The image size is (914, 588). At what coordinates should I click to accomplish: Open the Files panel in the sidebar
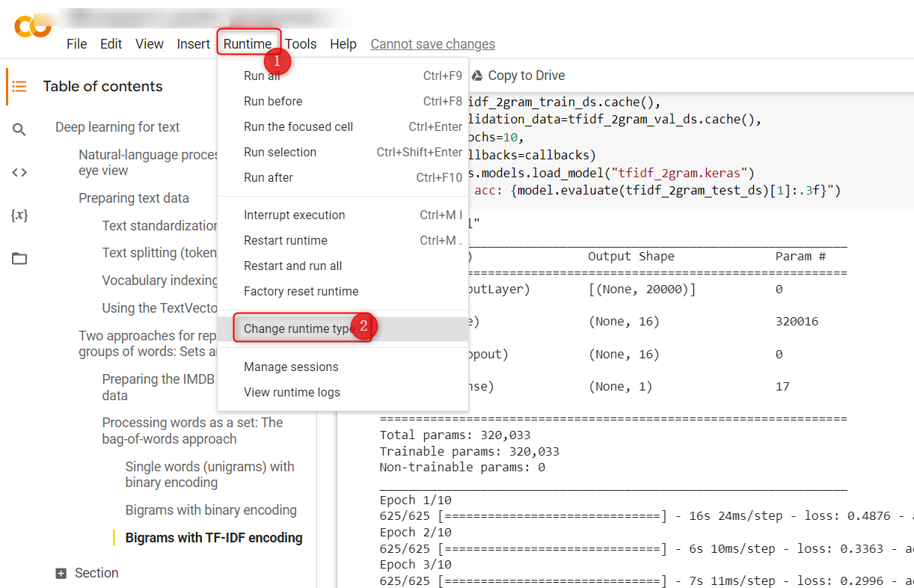click(20, 257)
